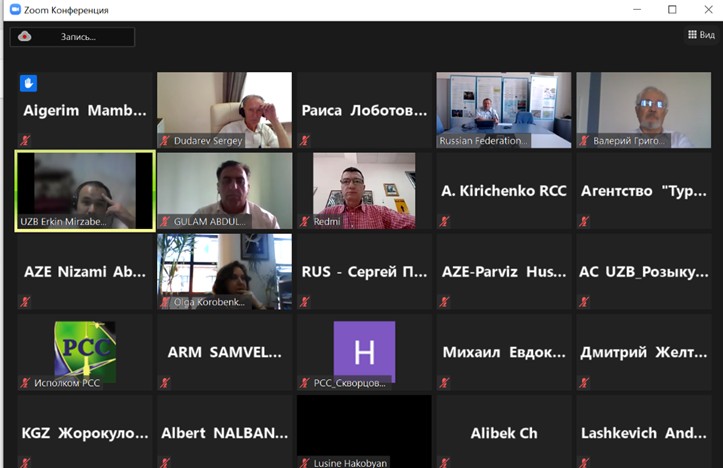Click the raised hand icon on Aigerim's tile
723x468 pixels.
28,83
